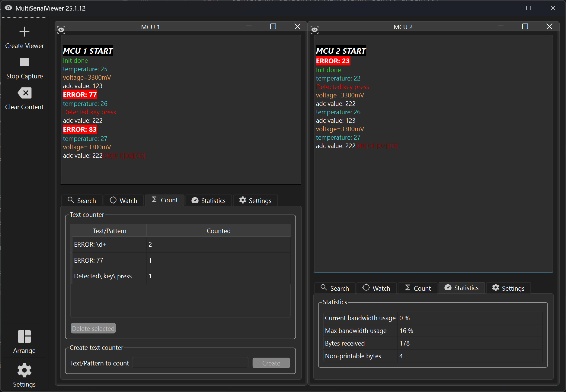Click the Delete selected button
Screen dimensions: 566x392
tap(93, 328)
